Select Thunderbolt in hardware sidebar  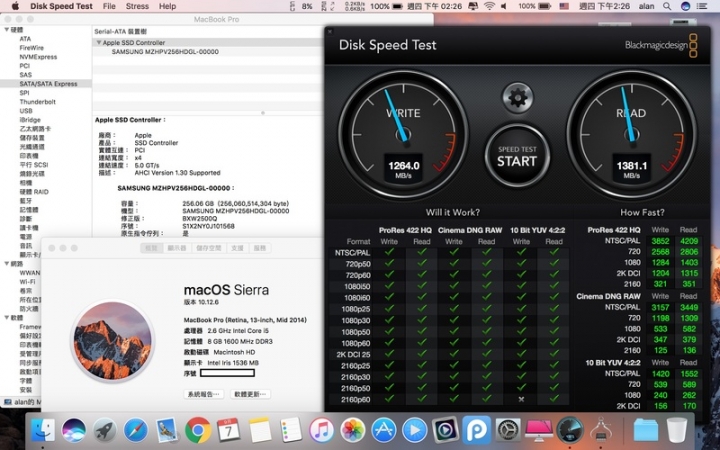(37, 101)
